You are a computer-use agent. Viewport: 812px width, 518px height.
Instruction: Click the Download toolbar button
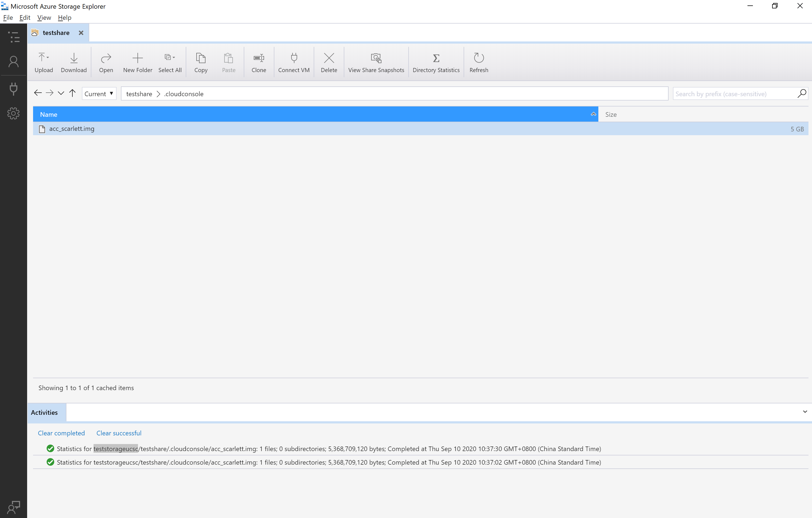point(74,63)
